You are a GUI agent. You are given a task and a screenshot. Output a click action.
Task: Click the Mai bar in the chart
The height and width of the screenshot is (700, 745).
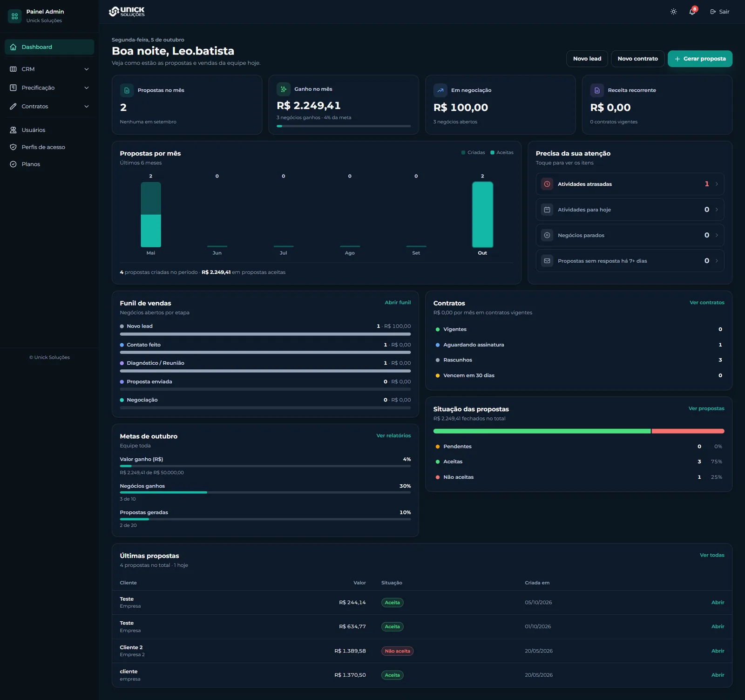tap(151, 214)
